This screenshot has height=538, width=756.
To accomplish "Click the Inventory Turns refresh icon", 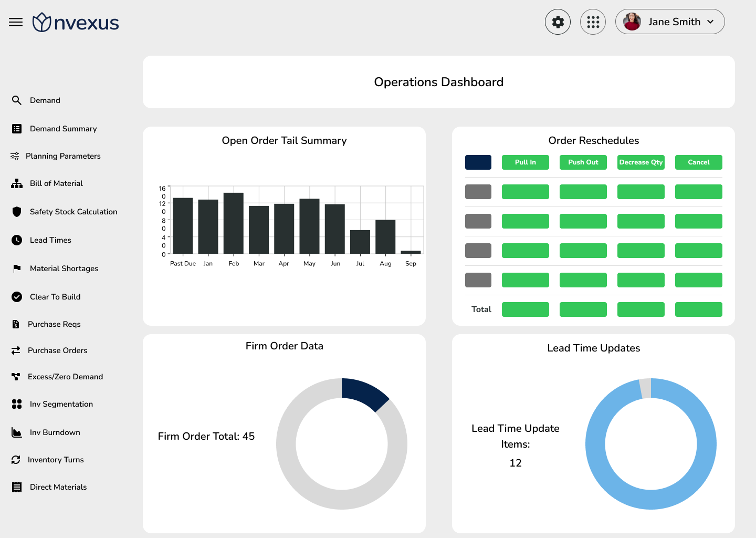I will click(16, 460).
